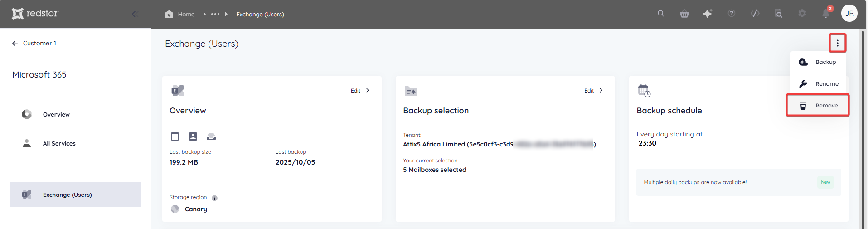Click the Remove trash icon
Image resolution: width=868 pixels, height=229 pixels.
point(803,106)
